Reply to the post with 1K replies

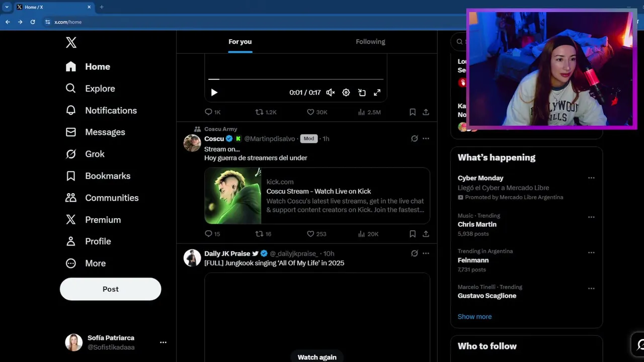[x=212, y=112]
